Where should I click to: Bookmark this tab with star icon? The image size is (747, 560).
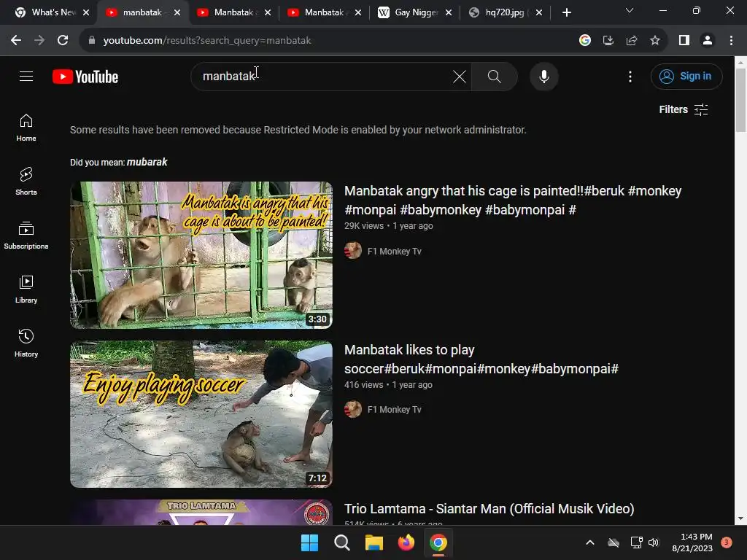coord(655,41)
